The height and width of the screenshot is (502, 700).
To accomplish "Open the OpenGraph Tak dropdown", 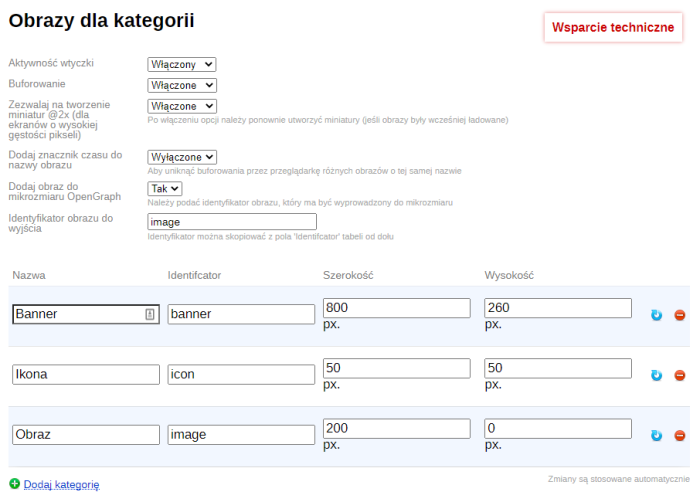I will coord(165,188).
